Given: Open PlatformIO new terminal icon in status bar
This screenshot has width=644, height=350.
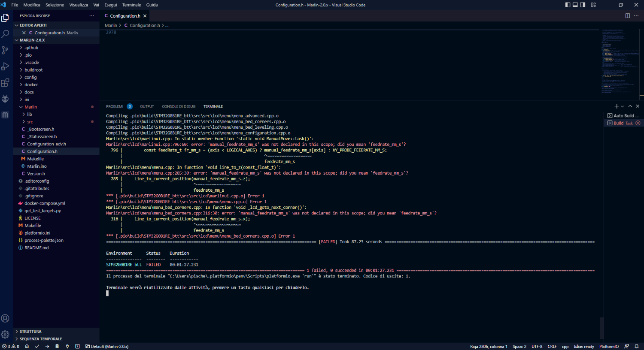Looking at the screenshot, I should tap(77, 347).
